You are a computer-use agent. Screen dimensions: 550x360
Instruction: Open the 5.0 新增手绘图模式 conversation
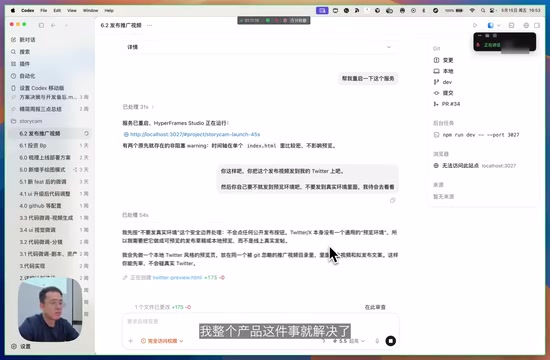(x=49, y=169)
